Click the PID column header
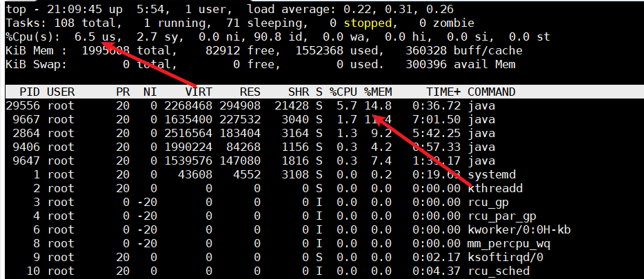Viewport: 644px width, 279px height. coord(30,92)
